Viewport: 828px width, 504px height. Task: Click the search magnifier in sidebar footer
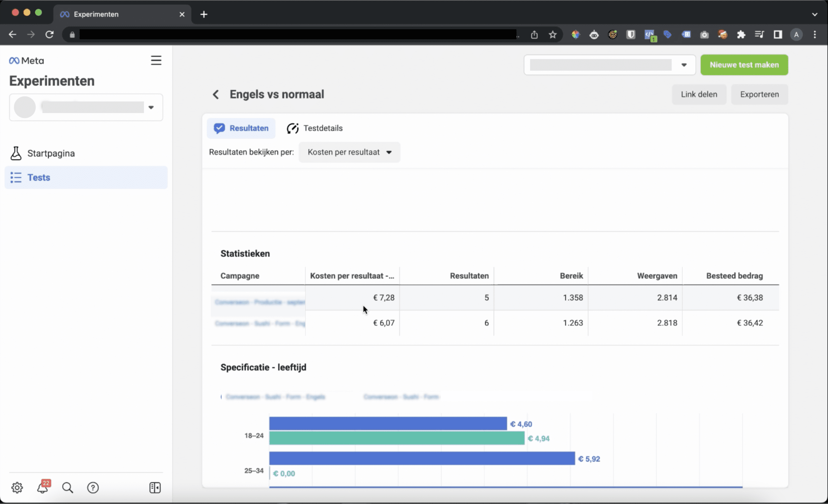point(68,488)
